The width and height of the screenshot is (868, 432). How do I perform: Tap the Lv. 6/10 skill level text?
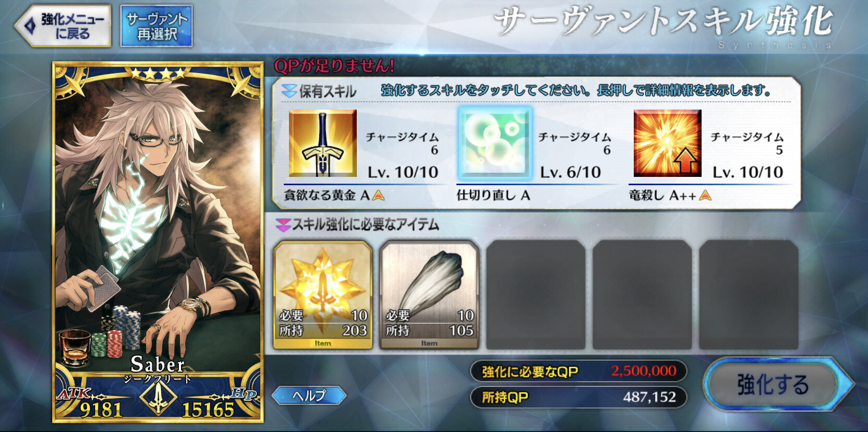(x=570, y=172)
